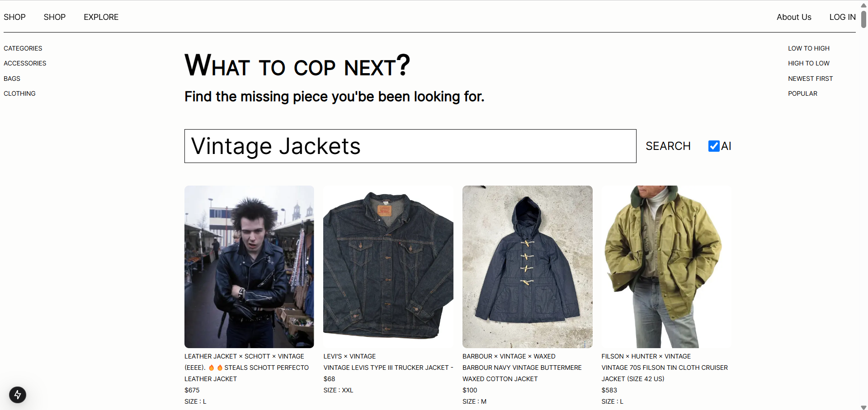Screen dimensions: 868x410
Task: Click the LOG IN link
Action: (842, 17)
